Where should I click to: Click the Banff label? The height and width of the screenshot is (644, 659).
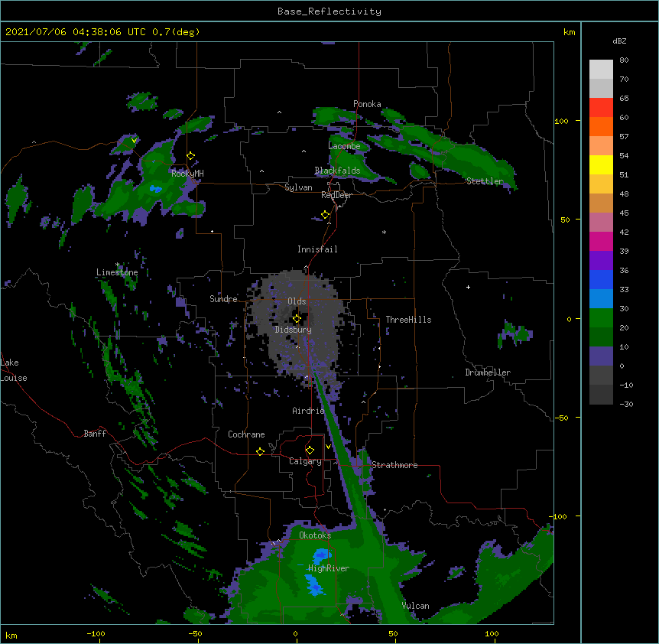pos(95,434)
